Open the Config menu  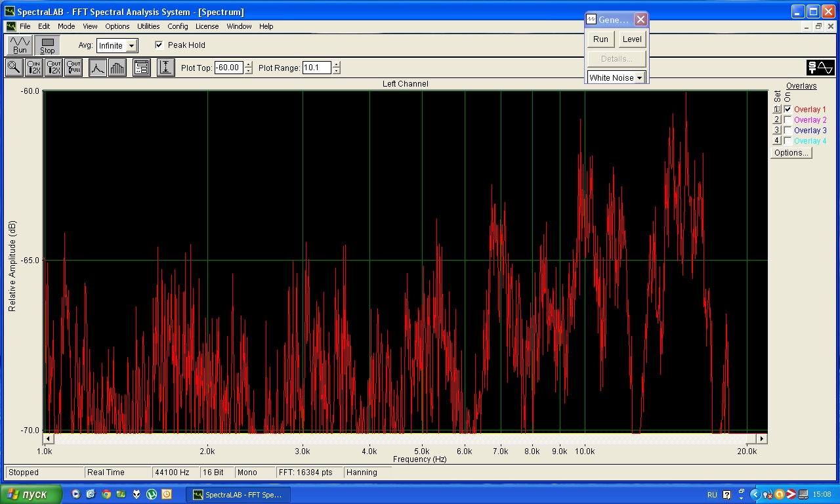pyautogui.click(x=177, y=26)
